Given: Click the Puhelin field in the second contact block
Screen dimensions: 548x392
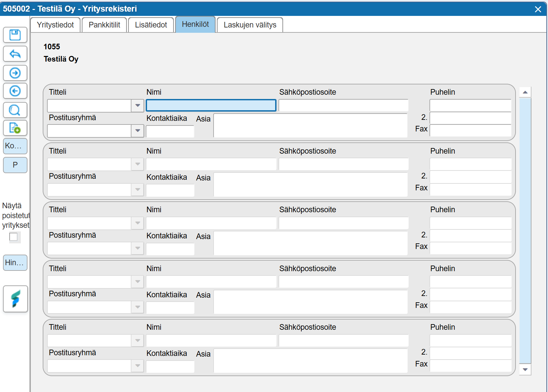Looking at the screenshot, I should 471,164.
